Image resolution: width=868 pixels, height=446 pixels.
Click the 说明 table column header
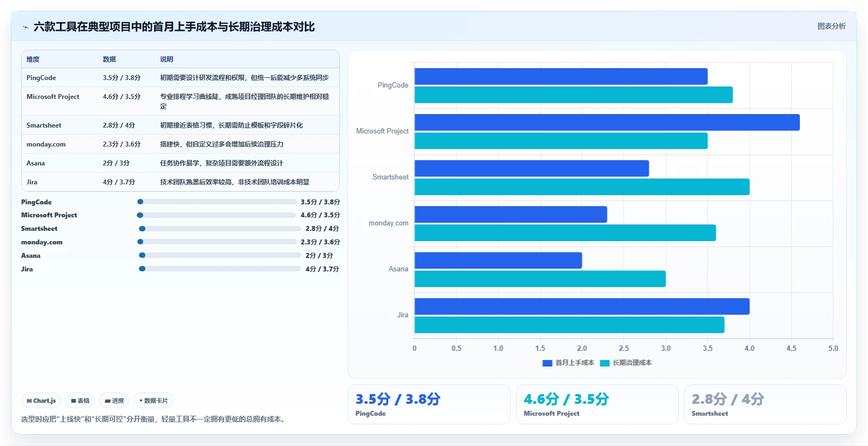[166, 59]
